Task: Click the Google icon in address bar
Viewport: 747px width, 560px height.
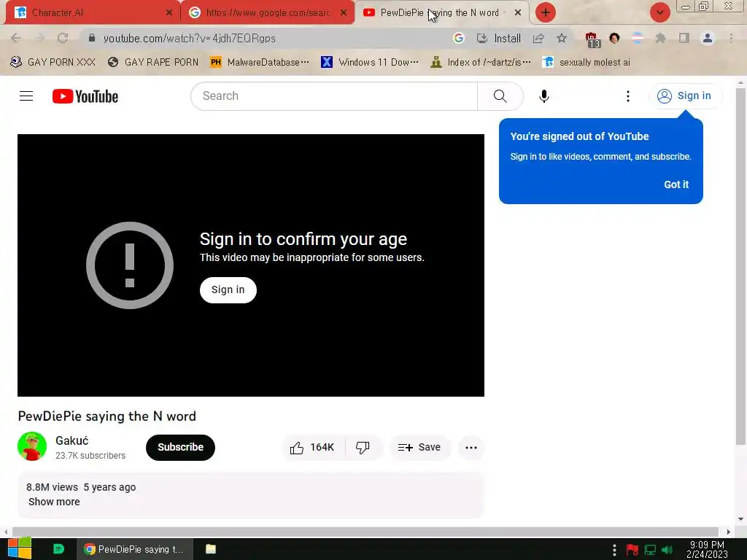Action: (x=459, y=38)
